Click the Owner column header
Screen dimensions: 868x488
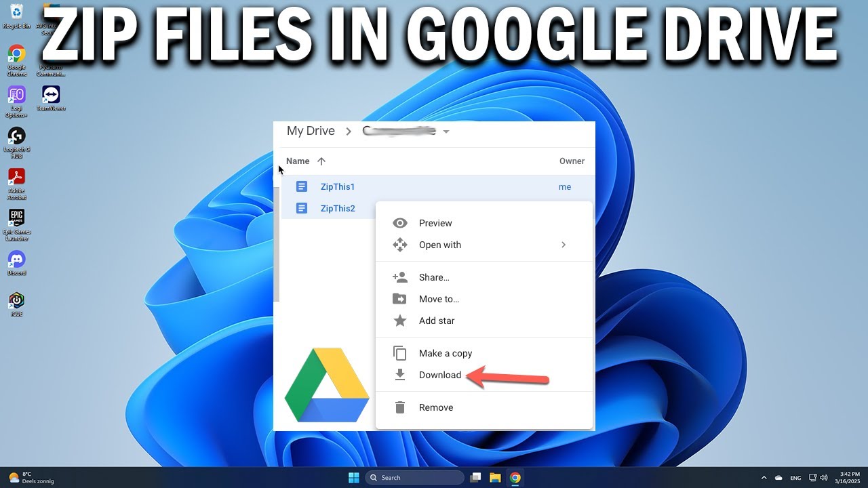pos(572,161)
